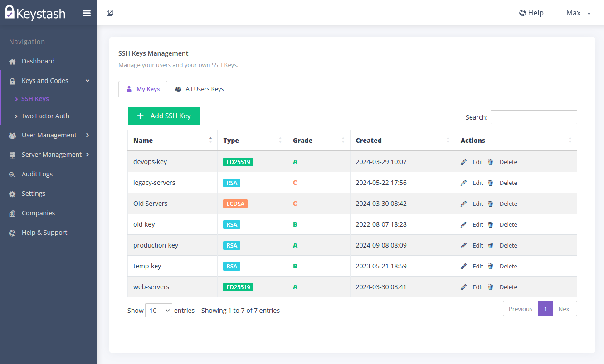Sort table by Name column arrows
604x364 pixels.
(x=210, y=140)
